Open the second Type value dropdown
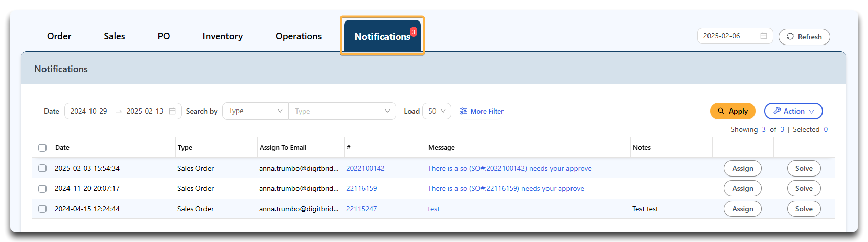868x242 pixels. [342, 111]
